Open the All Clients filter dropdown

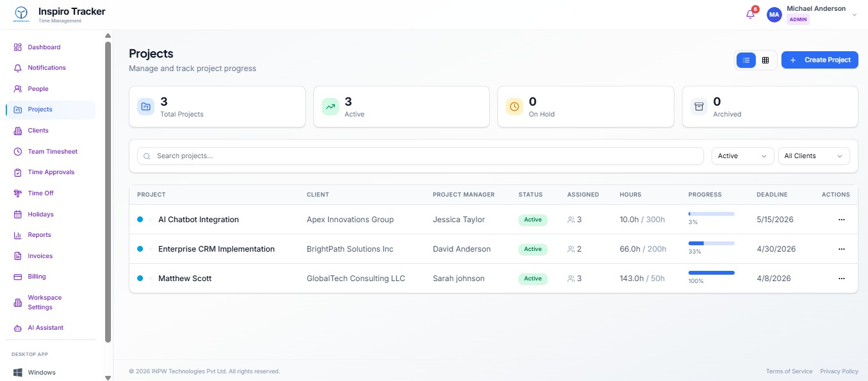click(813, 156)
